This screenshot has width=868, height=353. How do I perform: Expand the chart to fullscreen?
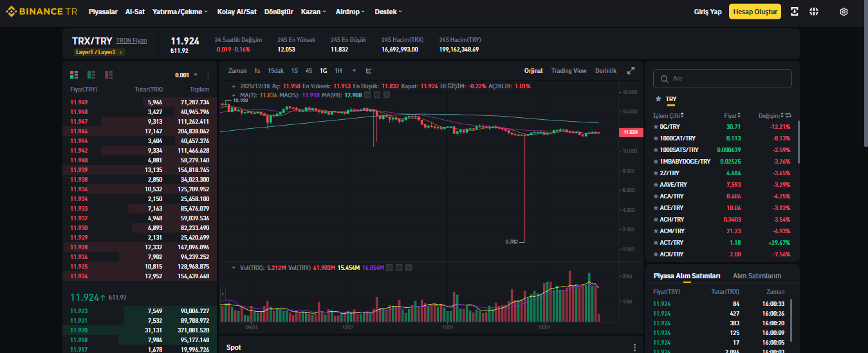click(631, 71)
